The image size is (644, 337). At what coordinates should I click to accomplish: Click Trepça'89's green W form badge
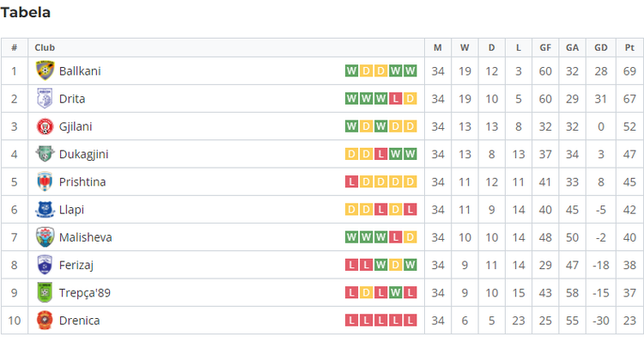click(396, 292)
